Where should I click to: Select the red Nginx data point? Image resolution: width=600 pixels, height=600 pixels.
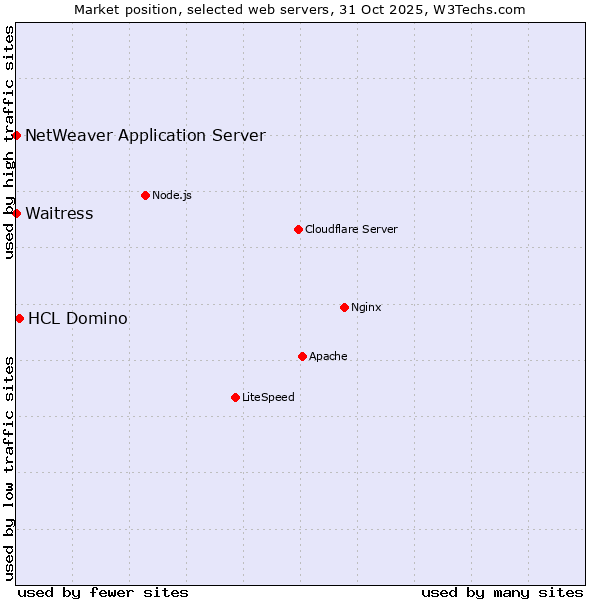tap(344, 307)
